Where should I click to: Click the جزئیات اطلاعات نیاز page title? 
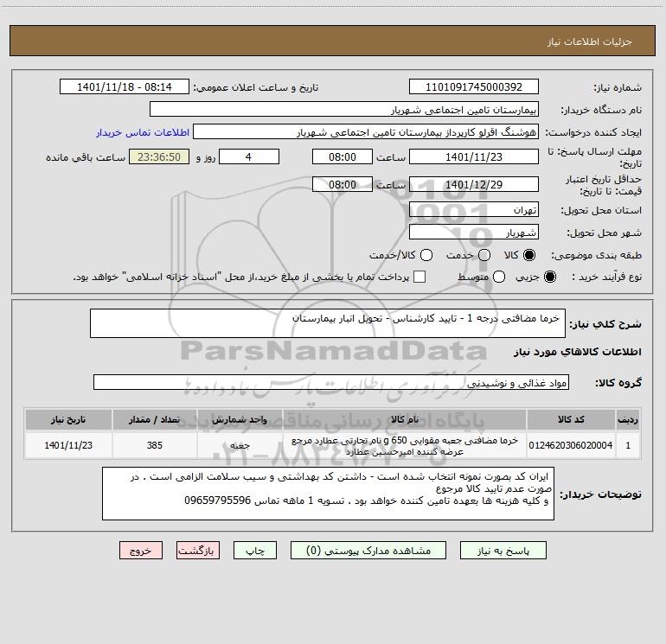click(x=590, y=41)
